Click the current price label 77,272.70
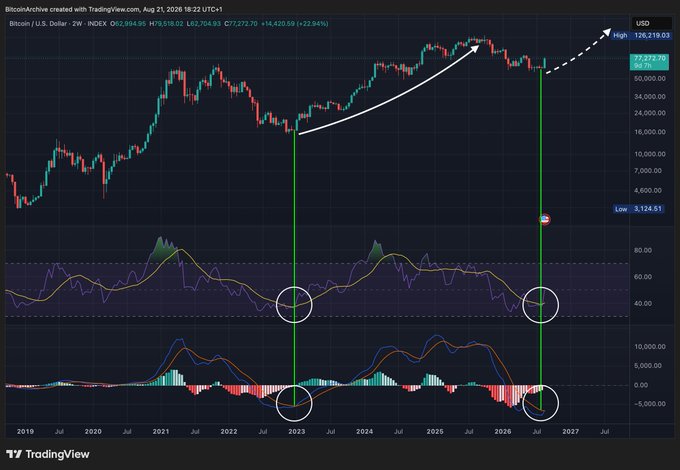 pos(650,58)
